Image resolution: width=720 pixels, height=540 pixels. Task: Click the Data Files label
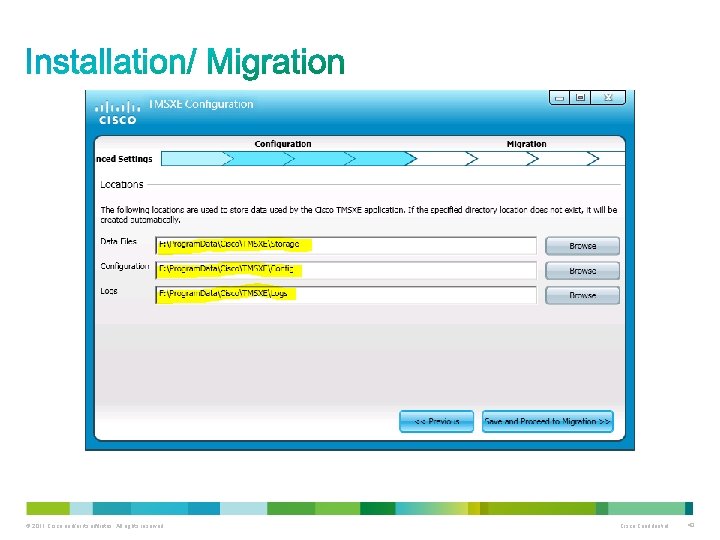[118, 241]
